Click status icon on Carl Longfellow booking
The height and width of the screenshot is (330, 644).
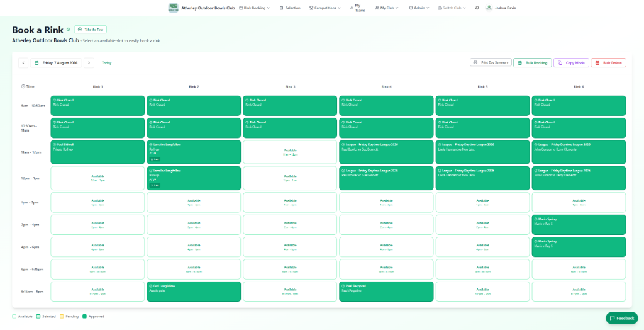151,286
